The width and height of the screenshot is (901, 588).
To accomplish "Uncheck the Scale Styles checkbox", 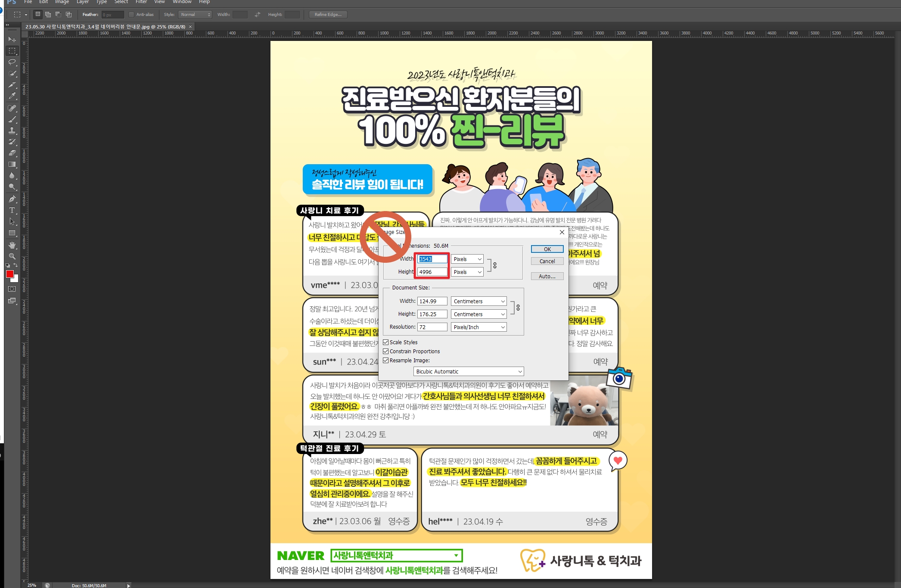I will coord(386,342).
